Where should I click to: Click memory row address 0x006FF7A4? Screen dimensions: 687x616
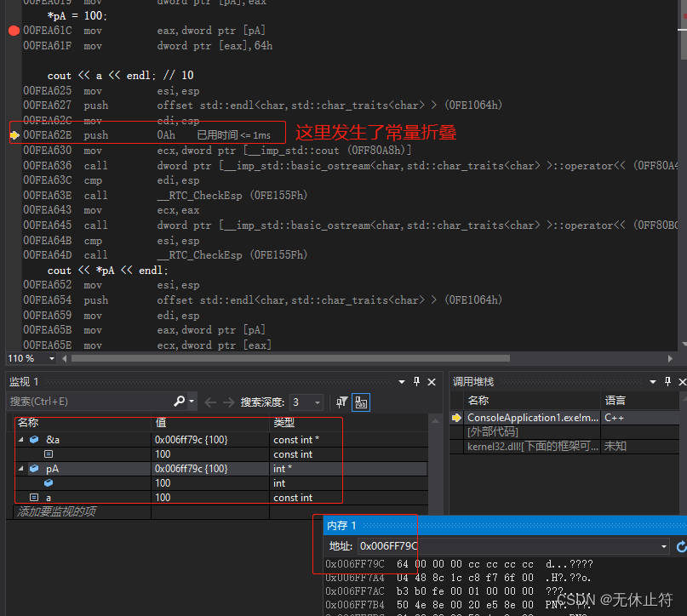point(354,578)
